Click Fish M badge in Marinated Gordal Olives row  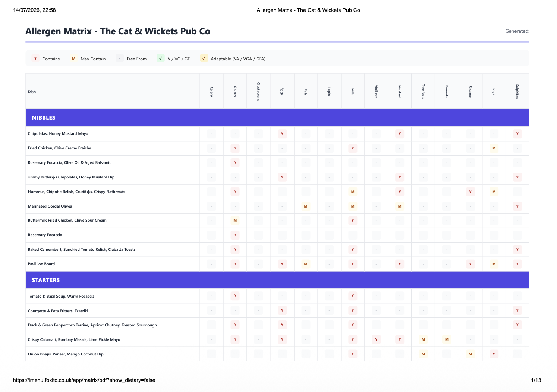pyautogui.click(x=306, y=206)
